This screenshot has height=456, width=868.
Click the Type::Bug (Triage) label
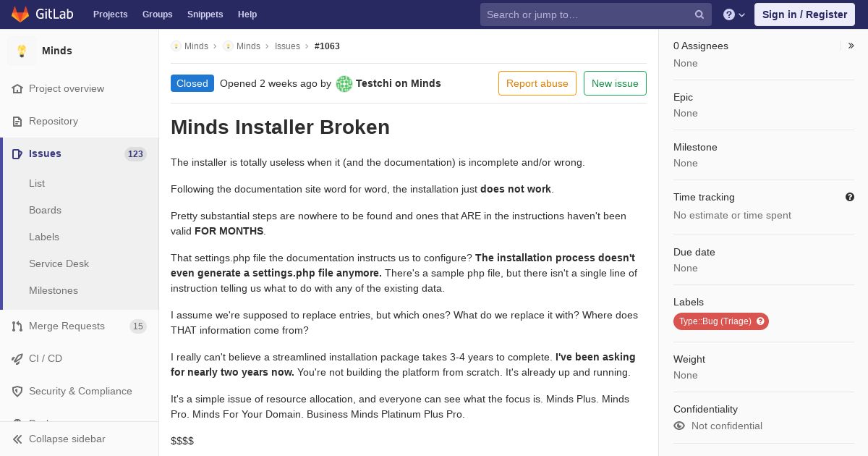tap(715, 321)
